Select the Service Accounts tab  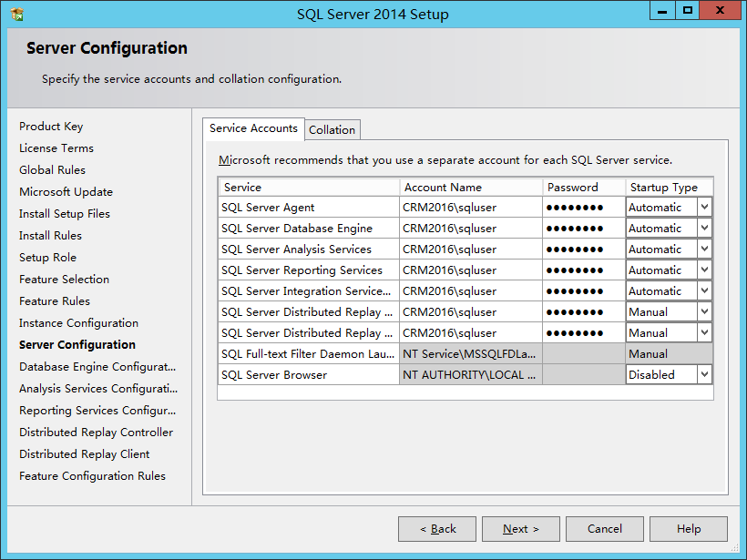click(x=253, y=128)
